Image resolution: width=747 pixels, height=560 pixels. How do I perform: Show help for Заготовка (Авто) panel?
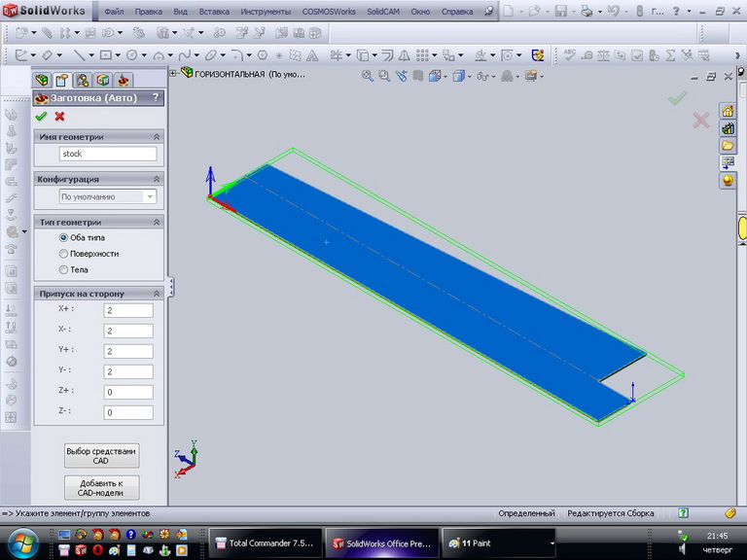(156, 97)
